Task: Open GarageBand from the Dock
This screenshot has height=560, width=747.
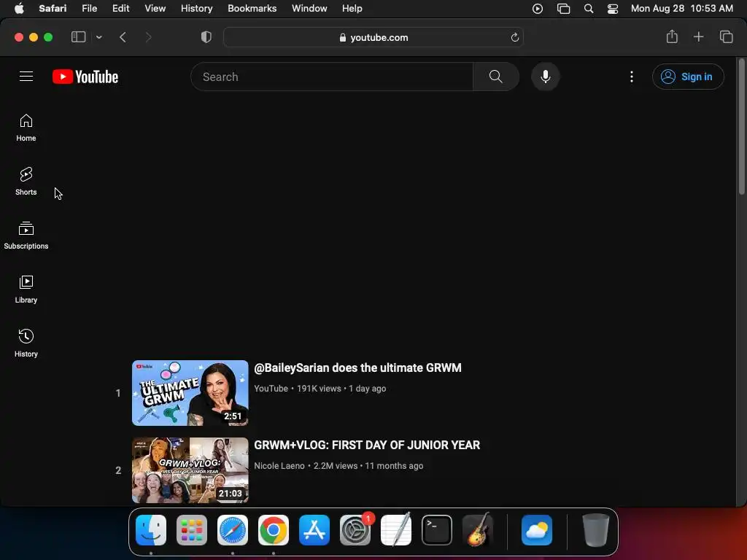Action: click(x=478, y=530)
